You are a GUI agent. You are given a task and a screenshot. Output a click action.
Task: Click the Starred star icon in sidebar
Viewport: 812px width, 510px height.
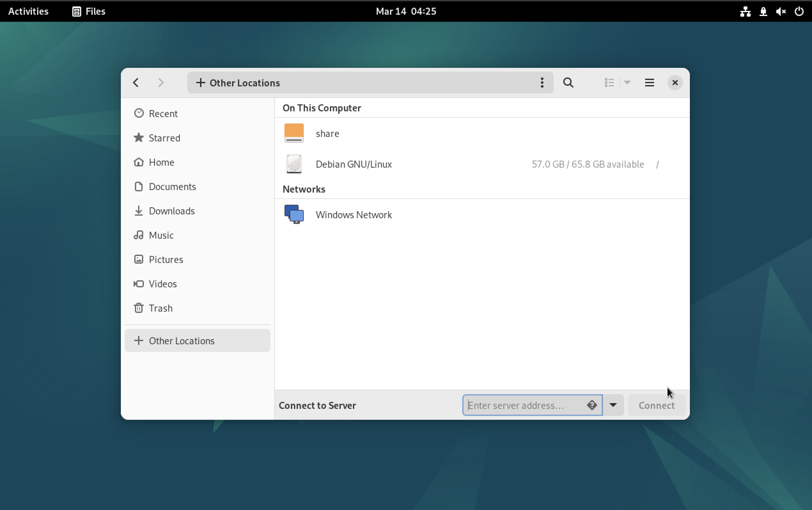[138, 137]
